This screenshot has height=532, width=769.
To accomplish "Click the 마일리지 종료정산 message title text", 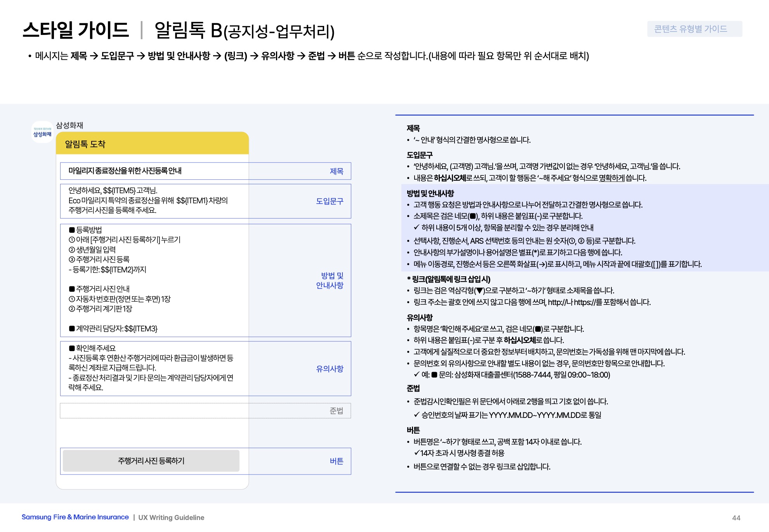I will [x=125, y=171].
